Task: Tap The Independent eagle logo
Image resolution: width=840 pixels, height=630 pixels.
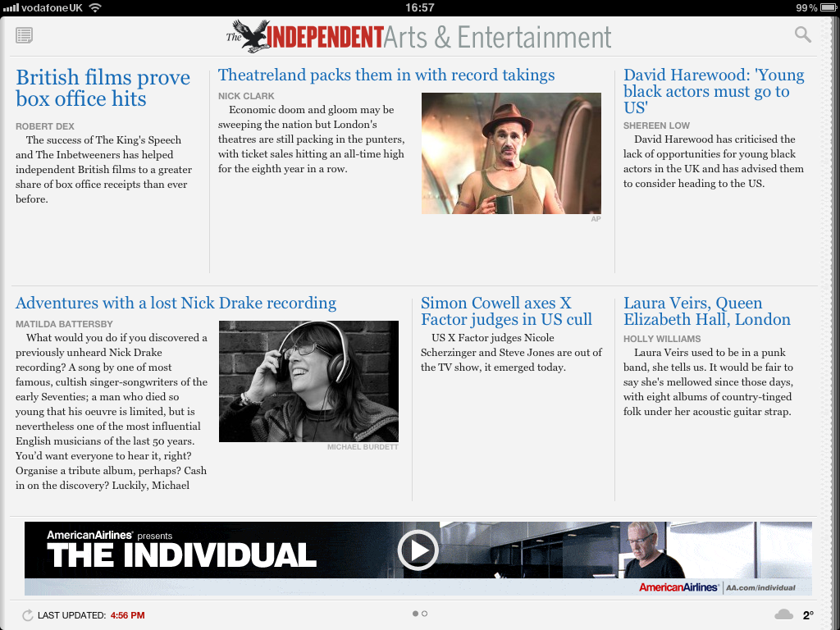Action: tap(251, 36)
